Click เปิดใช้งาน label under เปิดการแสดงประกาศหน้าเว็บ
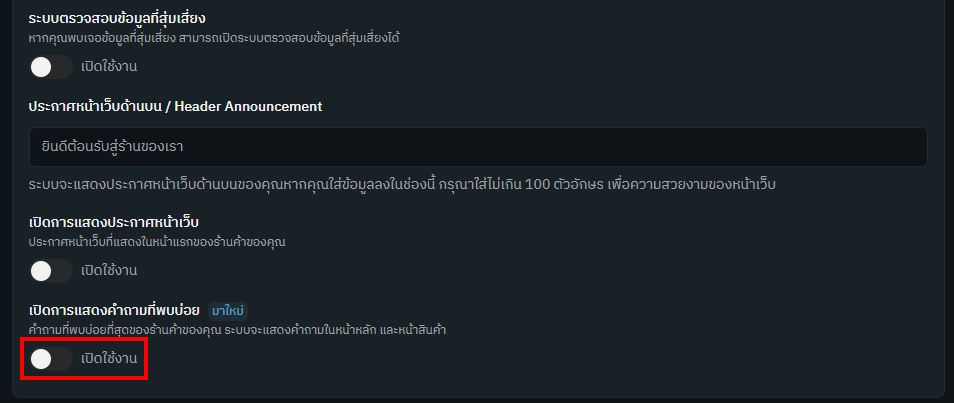The height and width of the screenshot is (403, 954). point(109,270)
